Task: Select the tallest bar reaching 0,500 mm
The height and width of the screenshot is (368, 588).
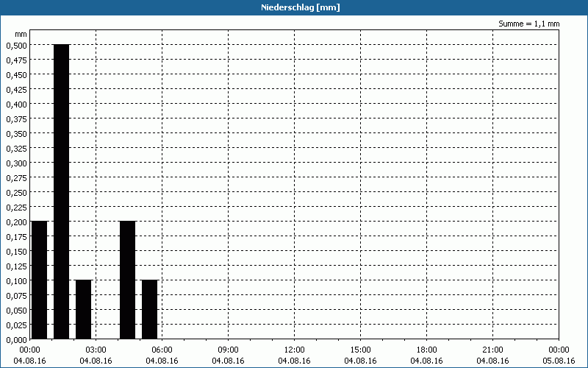Action: [x=62, y=192]
